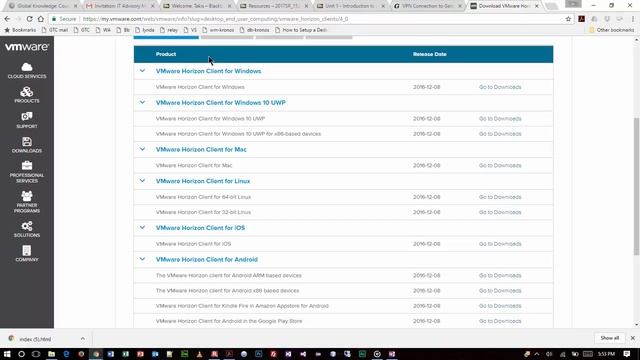Go to Downloads for 64-bit Linux client
640x360 pixels.
pos(500,197)
